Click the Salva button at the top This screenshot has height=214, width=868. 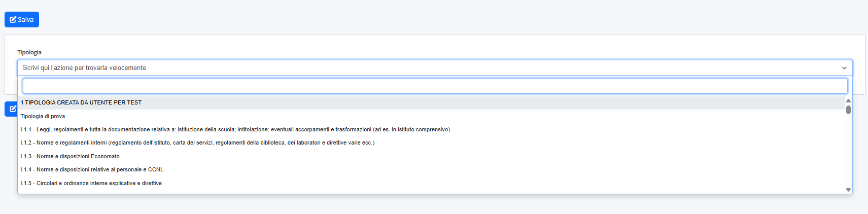tap(22, 20)
